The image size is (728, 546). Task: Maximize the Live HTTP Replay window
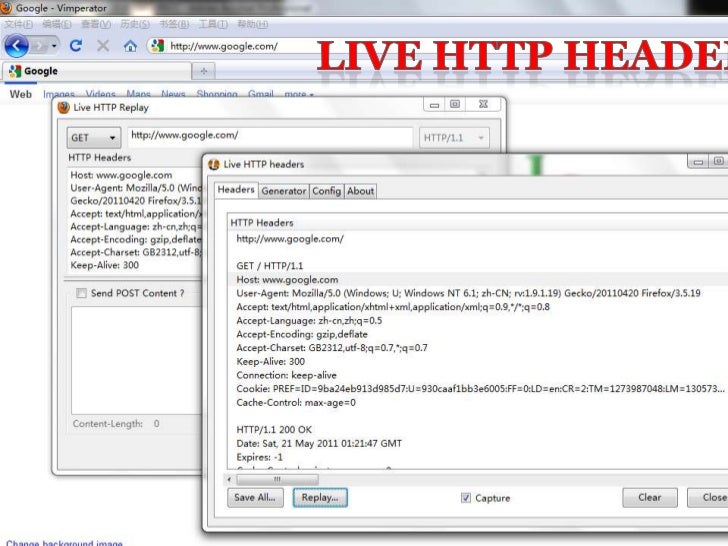tap(455, 105)
